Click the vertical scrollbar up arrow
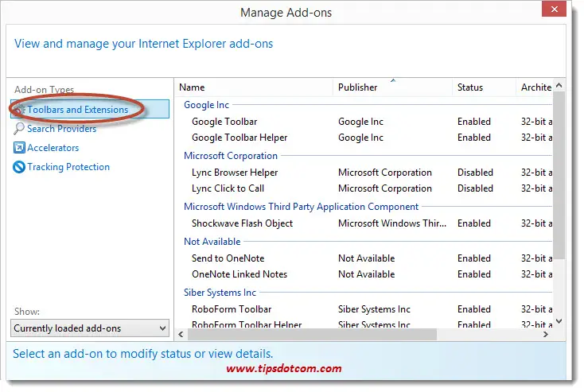This screenshot has width=584, height=392. 559,85
